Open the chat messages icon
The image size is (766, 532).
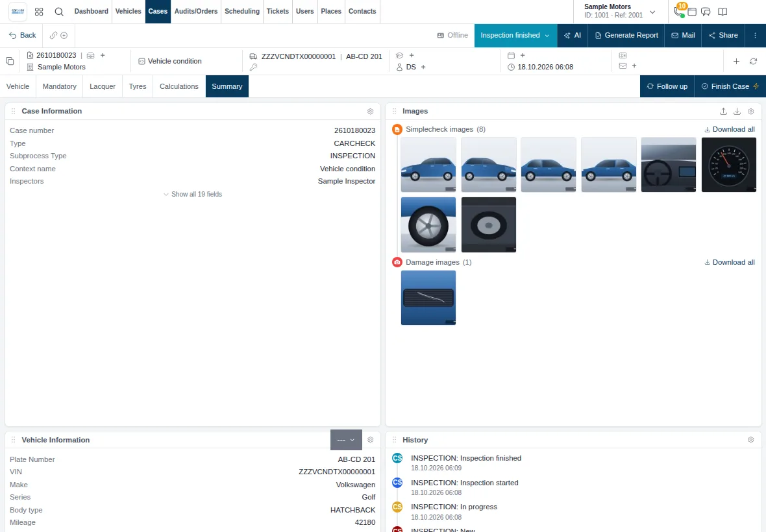click(x=706, y=12)
